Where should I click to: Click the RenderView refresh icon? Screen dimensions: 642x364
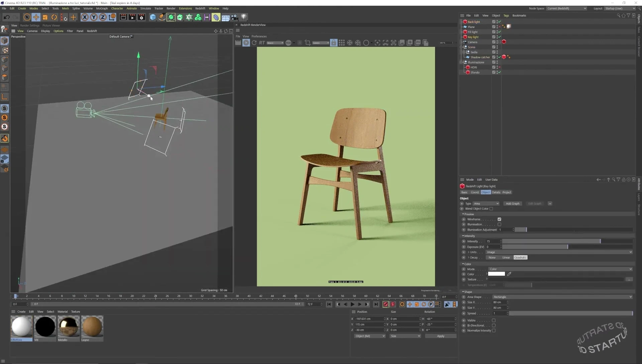point(254,43)
